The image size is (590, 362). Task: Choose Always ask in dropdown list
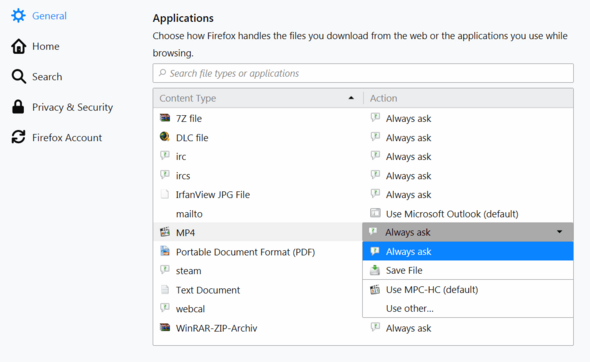pos(468,251)
